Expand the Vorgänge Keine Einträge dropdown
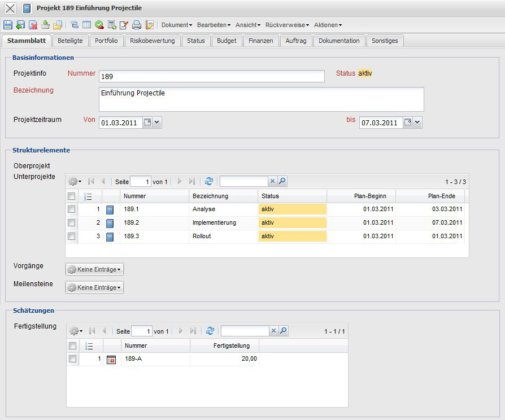The image size is (505, 420). (94, 269)
